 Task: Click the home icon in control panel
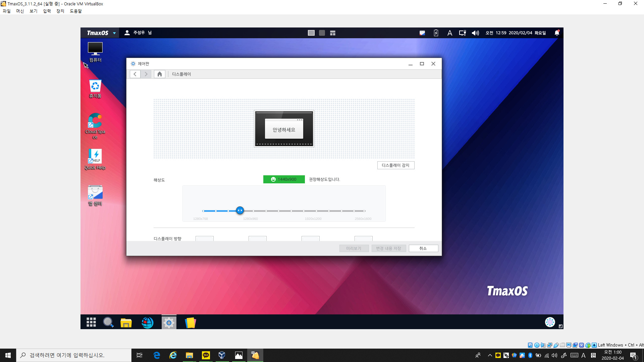point(160,74)
